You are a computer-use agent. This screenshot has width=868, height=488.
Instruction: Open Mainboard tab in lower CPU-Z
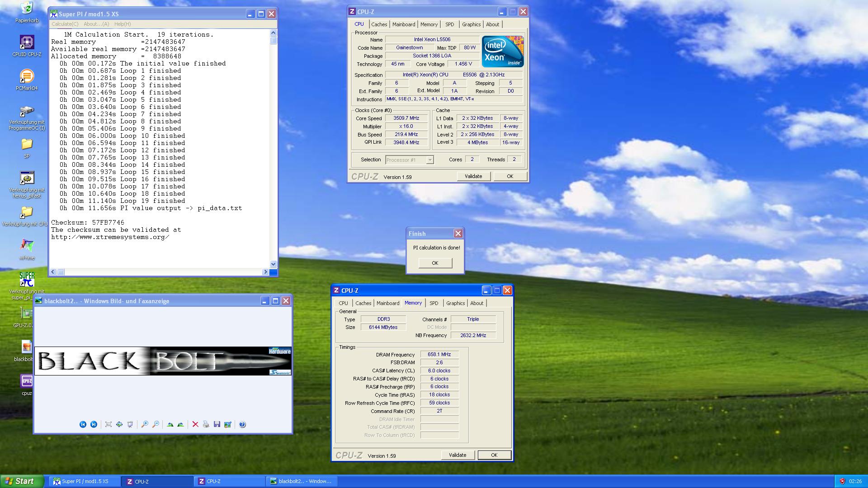(388, 303)
